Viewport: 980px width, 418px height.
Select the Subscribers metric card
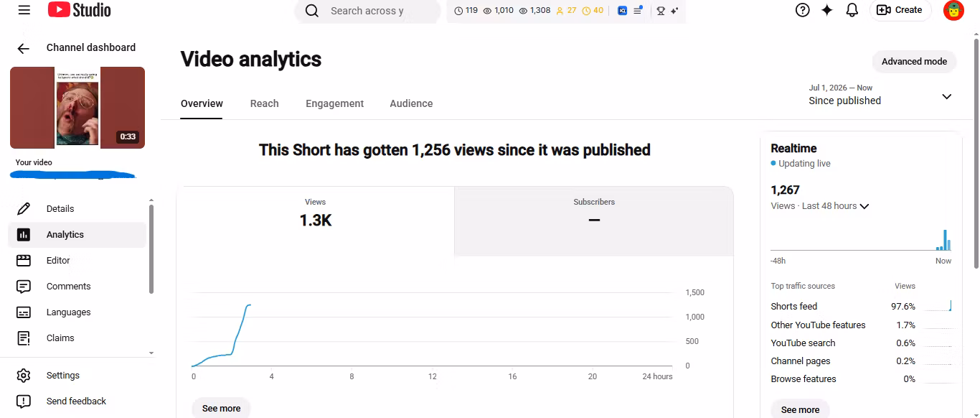coord(594,221)
